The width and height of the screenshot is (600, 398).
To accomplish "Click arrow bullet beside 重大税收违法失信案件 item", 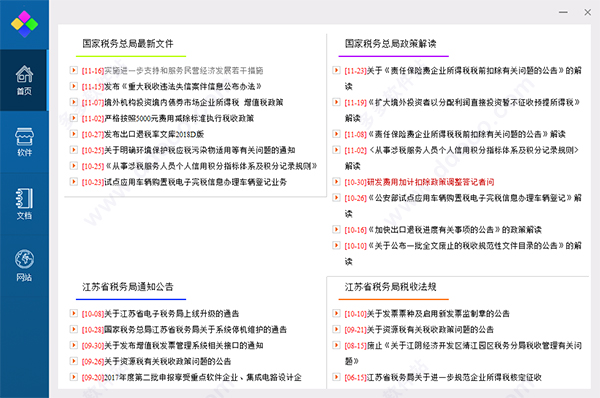I will [73, 86].
